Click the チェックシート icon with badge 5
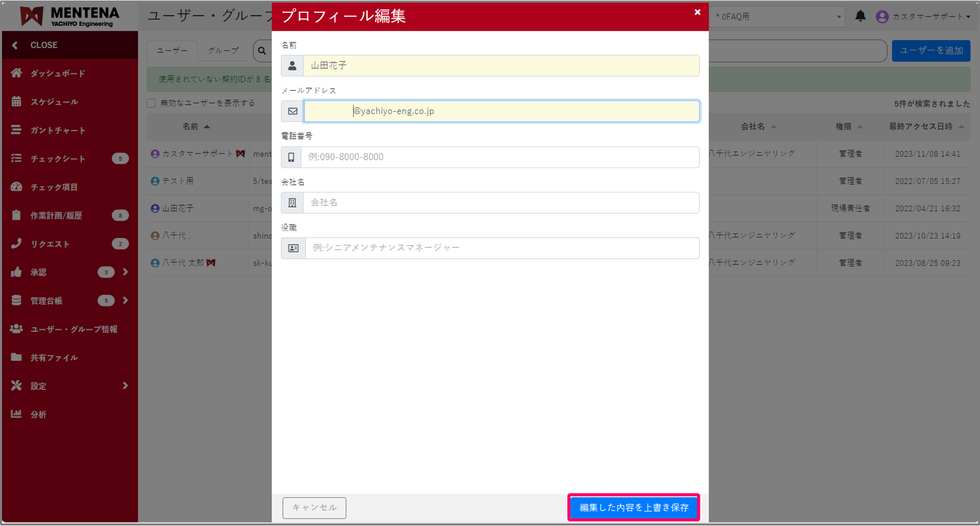Viewport: 980px width, 526px height. click(x=17, y=158)
